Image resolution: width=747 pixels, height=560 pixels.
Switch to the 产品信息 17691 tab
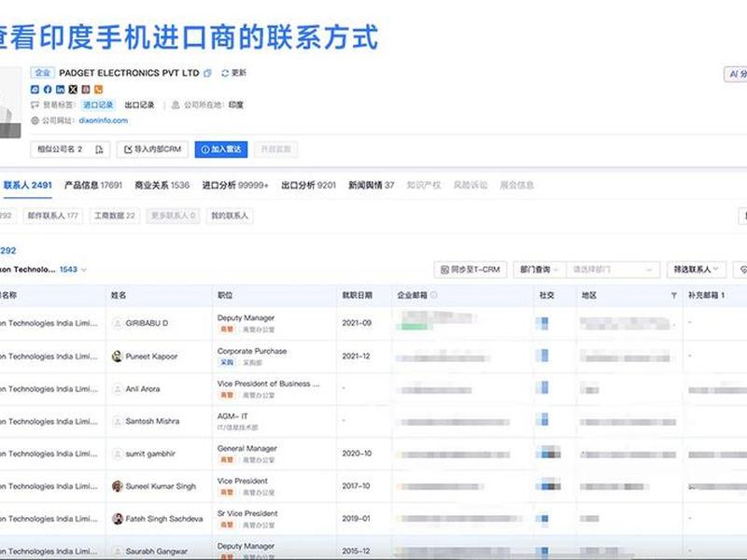[93, 185]
